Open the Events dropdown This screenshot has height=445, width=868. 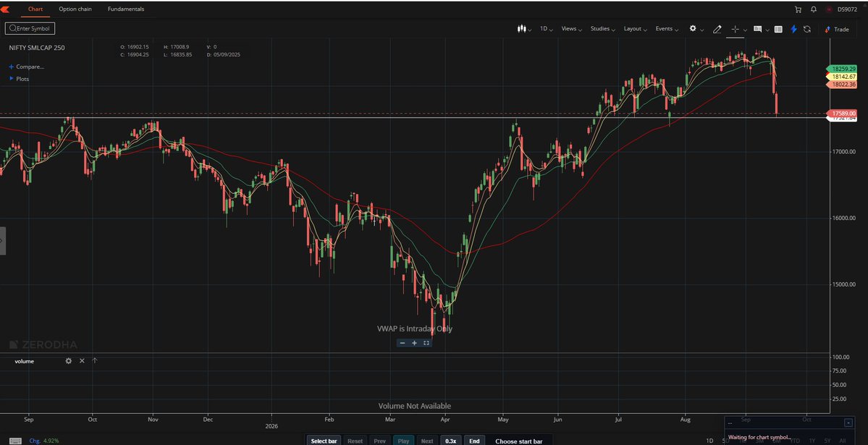click(667, 29)
